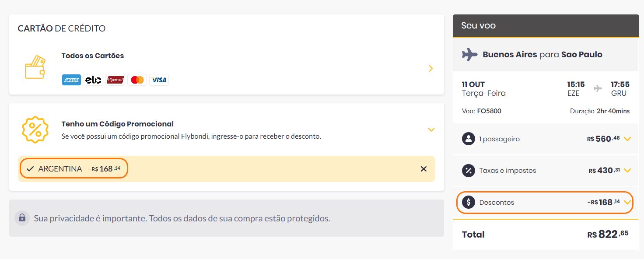
Task: Click the applied ARGENTINA code checkmark
Action: (x=30, y=169)
